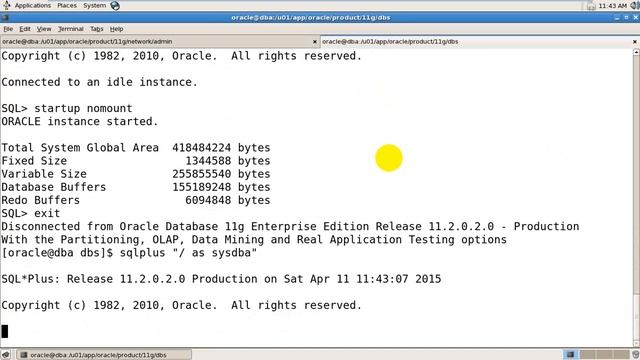Click the value 255855540

tap(202, 174)
